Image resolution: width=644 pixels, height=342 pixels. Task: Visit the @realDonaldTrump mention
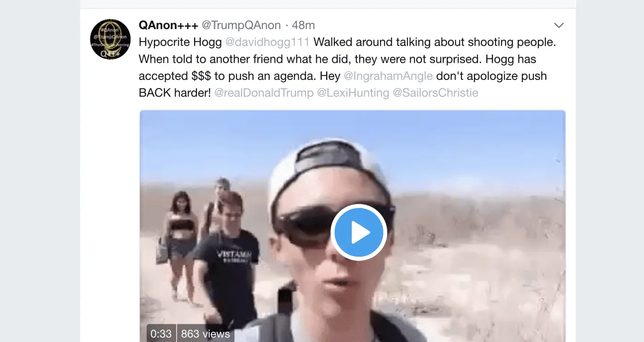[264, 93]
